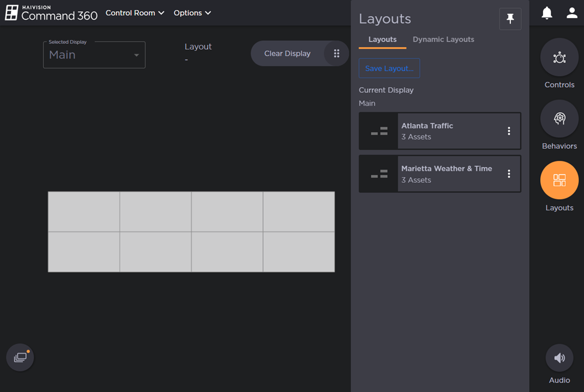This screenshot has height=392, width=584.
Task: Select the Atlanta Traffic layout thumbnail
Action: click(378, 130)
